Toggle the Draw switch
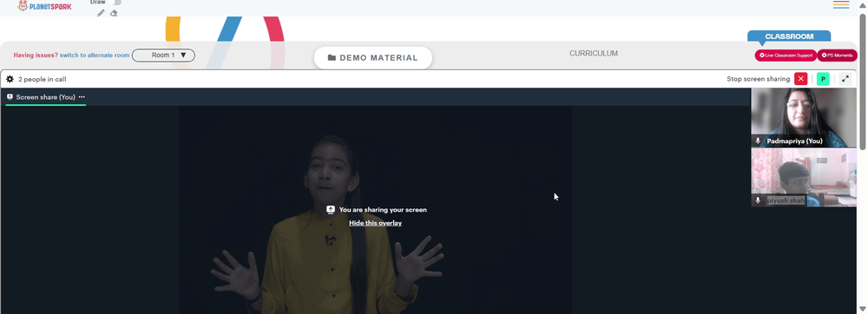Image resolution: width=868 pixels, height=314 pixels. [115, 3]
